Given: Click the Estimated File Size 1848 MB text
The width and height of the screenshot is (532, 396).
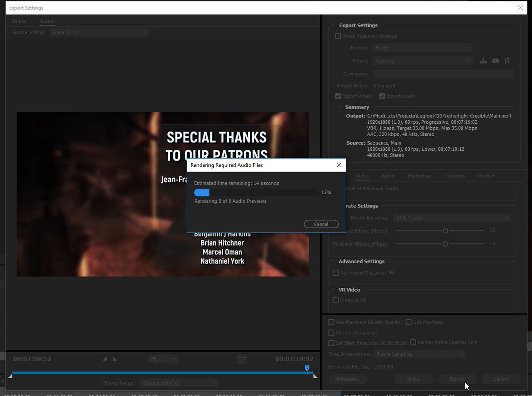Looking at the screenshot, I should pyautogui.click(x=361, y=367).
